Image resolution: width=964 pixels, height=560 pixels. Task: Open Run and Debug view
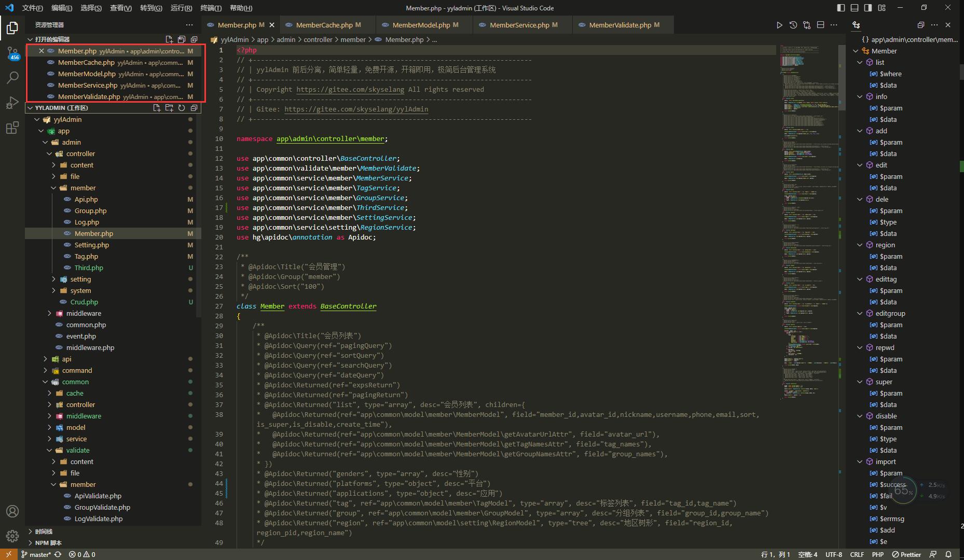(12, 103)
